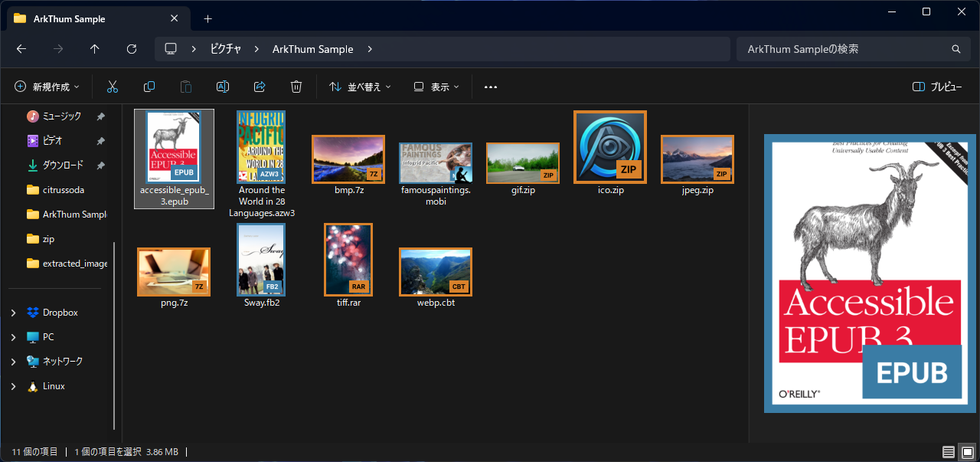
Task: Add a new tab with plus
Action: pos(207,18)
